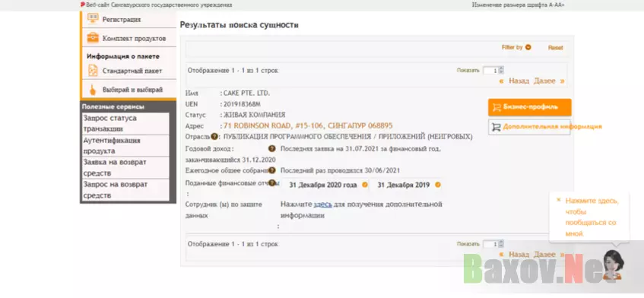
Task: Click the Singapore government site logo icon
Action: click(83, 5)
